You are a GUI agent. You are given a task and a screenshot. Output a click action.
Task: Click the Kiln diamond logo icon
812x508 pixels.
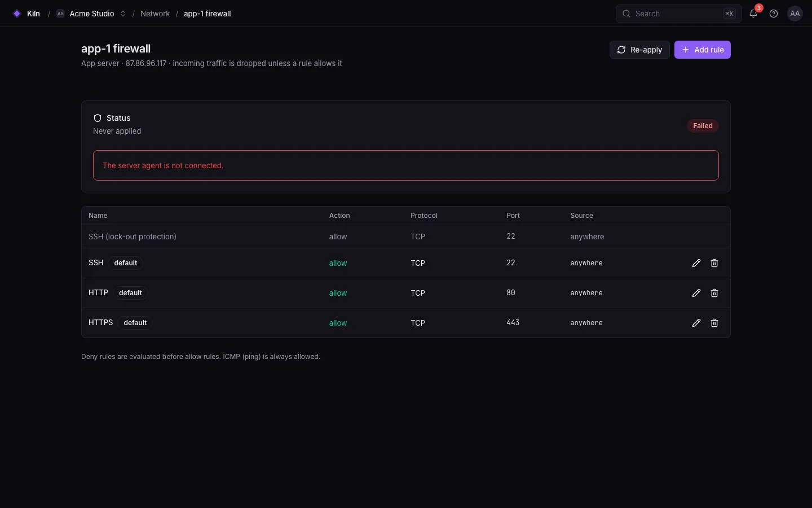click(17, 14)
